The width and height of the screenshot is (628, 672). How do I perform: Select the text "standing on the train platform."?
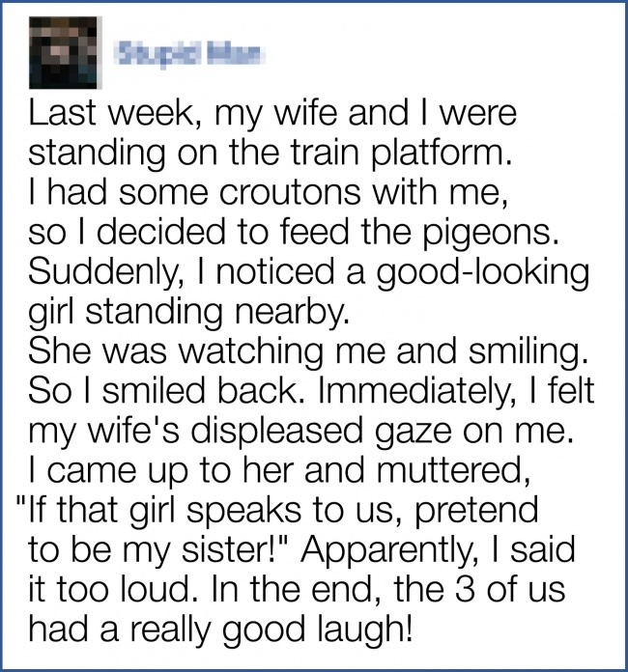pyautogui.click(x=231, y=152)
